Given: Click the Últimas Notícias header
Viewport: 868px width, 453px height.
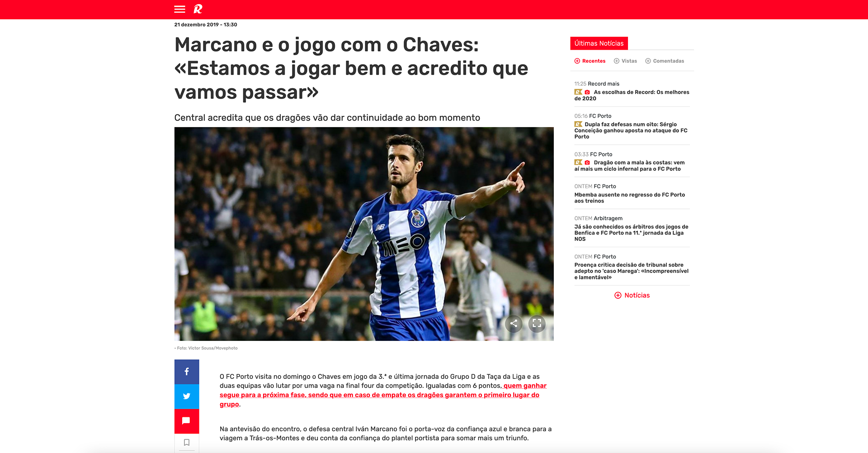Looking at the screenshot, I should tap(599, 43).
